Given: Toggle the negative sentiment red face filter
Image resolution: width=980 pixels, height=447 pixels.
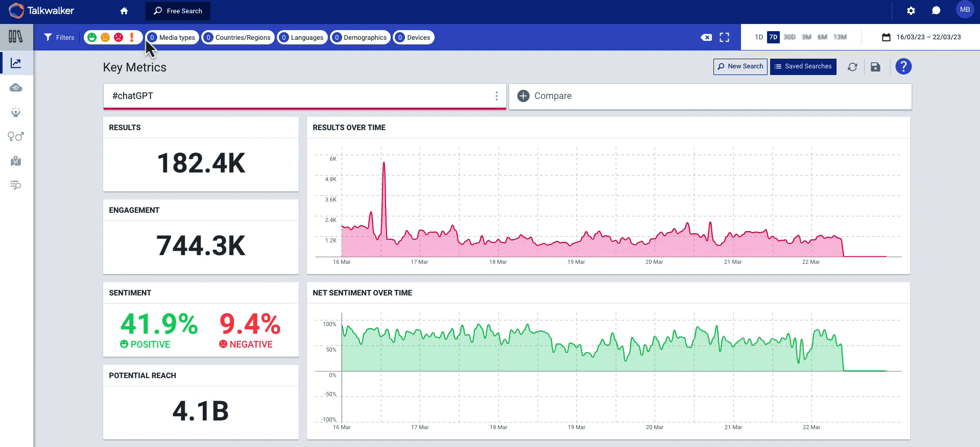Looking at the screenshot, I should tap(118, 37).
